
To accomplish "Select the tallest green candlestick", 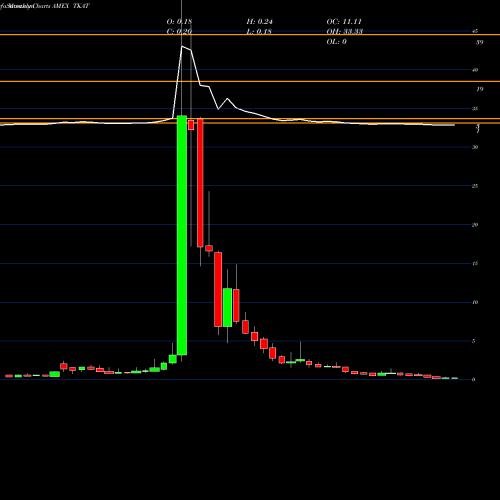I will tap(182, 235).
